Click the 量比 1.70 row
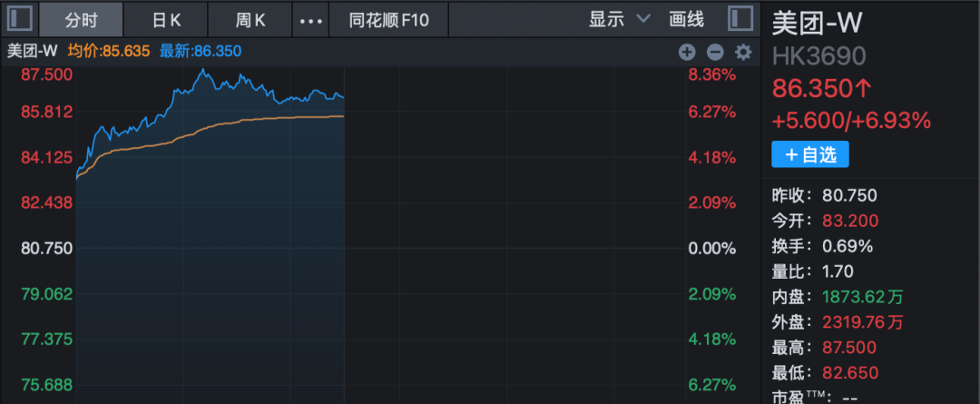 812,271
